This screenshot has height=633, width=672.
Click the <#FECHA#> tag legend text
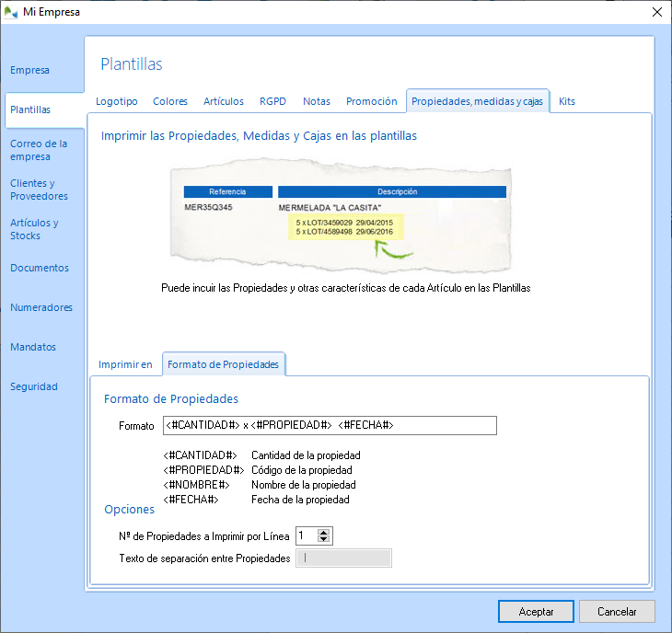(x=191, y=500)
